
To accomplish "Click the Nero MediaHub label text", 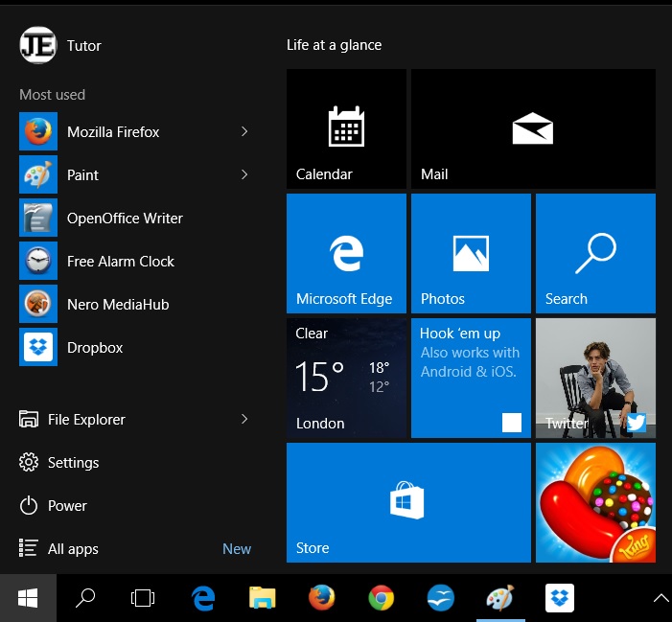I will [118, 305].
